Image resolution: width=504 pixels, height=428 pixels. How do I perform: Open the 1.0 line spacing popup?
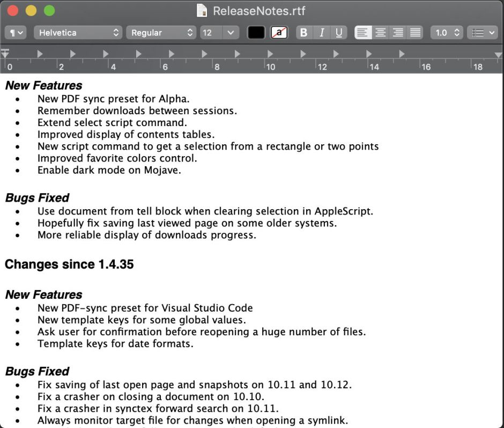(x=447, y=33)
